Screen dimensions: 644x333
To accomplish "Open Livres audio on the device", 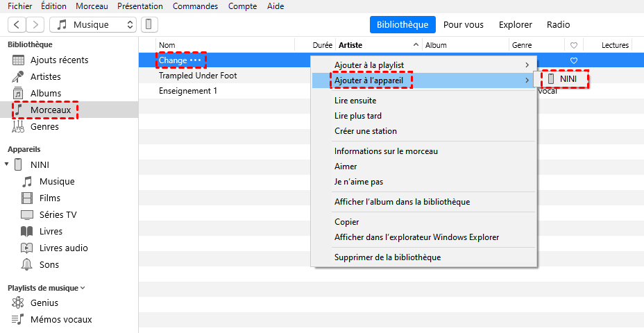I will click(63, 248).
